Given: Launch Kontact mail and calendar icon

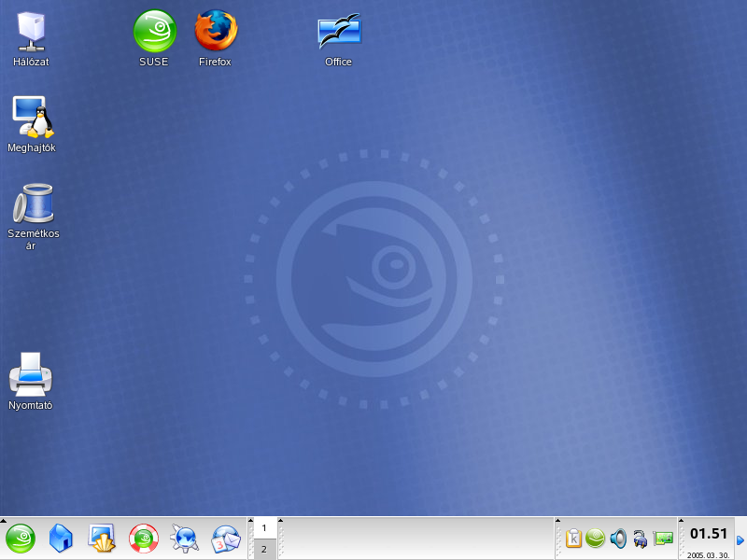Looking at the screenshot, I should point(226,539).
